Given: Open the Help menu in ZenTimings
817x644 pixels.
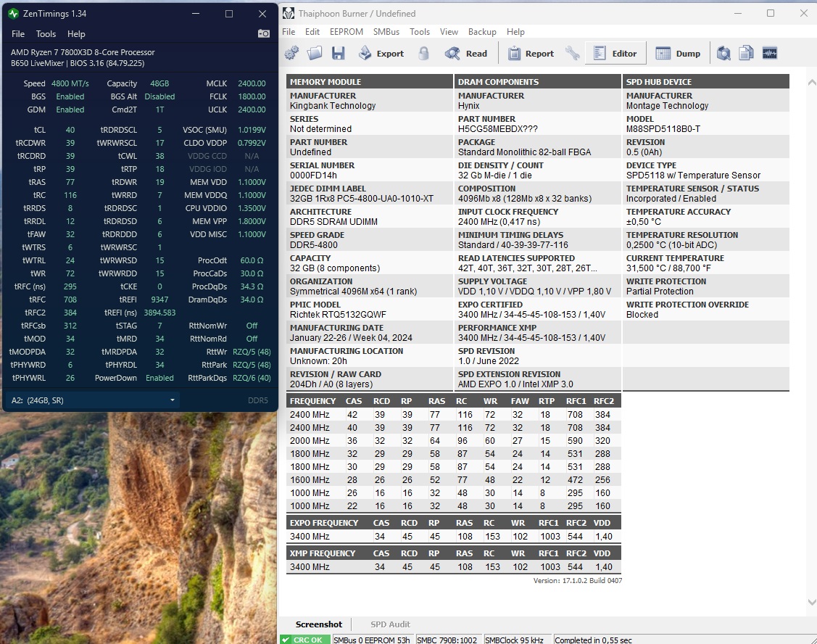Looking at the screenshot, I should pyautogui.click(x=76, y=34).
